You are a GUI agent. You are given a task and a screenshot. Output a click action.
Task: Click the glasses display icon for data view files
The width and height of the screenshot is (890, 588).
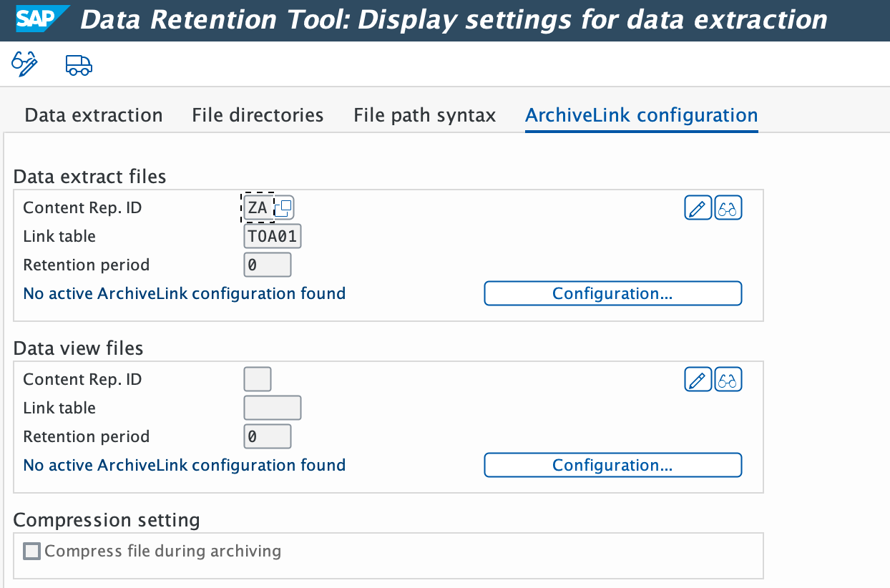(728, 378)
